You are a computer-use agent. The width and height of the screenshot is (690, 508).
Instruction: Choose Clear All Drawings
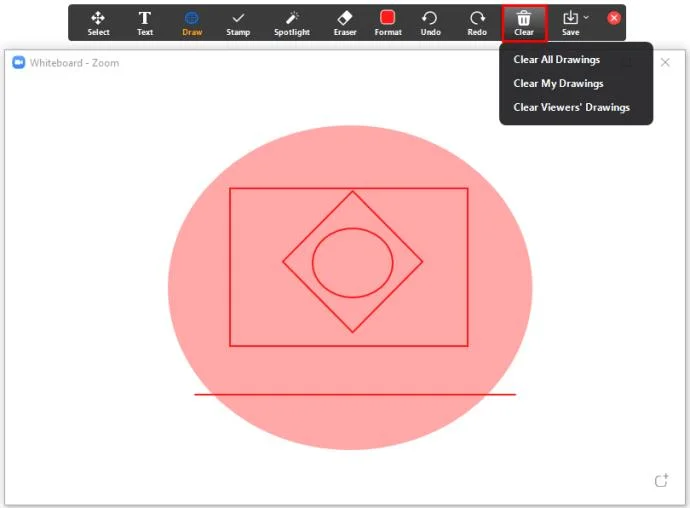pyautogui.click(x=556, y=60)
